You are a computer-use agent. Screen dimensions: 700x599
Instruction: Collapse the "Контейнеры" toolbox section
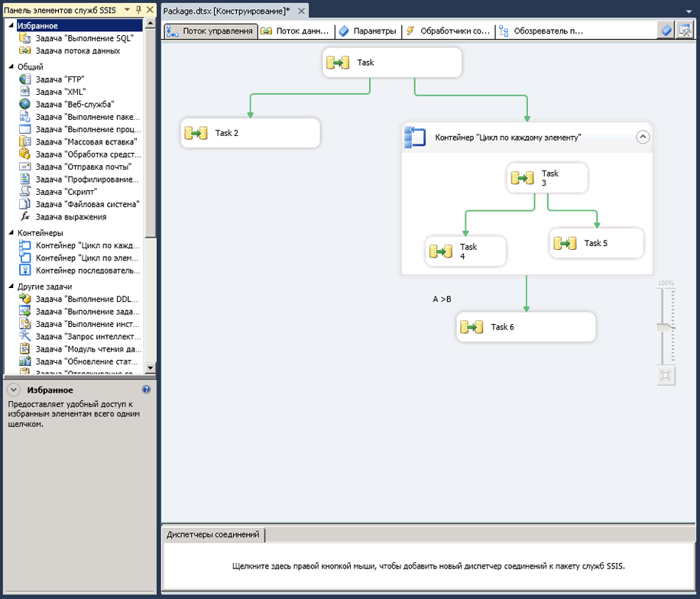(x=11, y=233)
